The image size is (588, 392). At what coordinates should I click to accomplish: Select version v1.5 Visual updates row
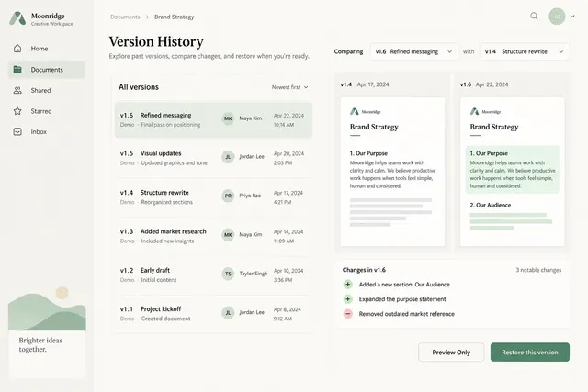click(213, 158)
